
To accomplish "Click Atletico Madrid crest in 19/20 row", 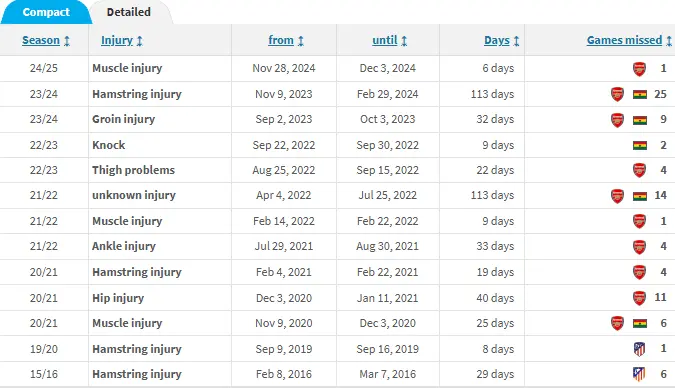I will click(x=639, y=349).
